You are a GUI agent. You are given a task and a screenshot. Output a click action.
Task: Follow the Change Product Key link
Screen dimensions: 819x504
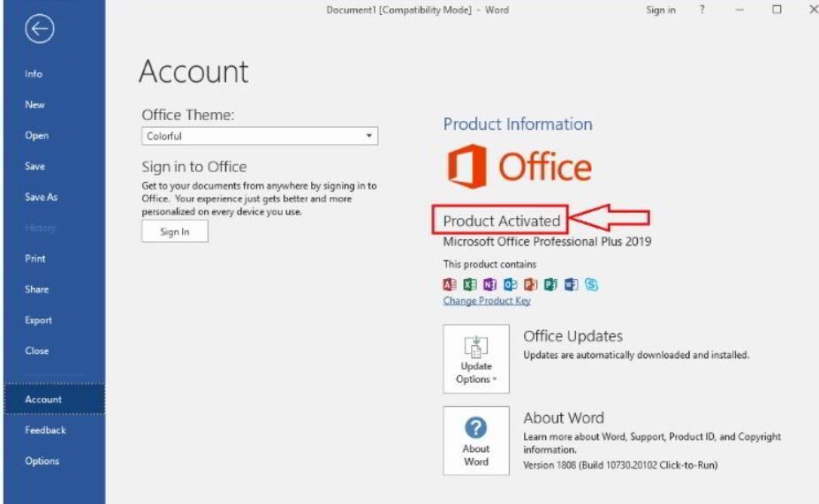pos(487,301)
